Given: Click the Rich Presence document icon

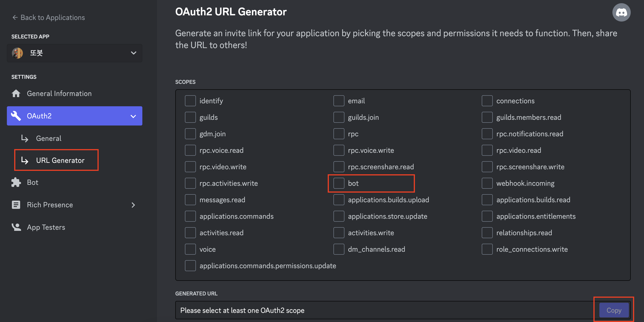Looking at the screenshot, I should (16, 205).
